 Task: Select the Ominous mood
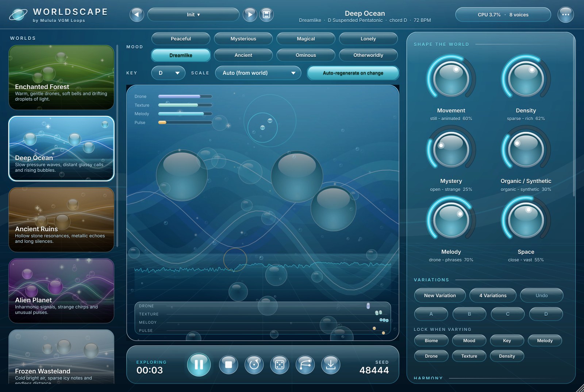pos(306,55)
